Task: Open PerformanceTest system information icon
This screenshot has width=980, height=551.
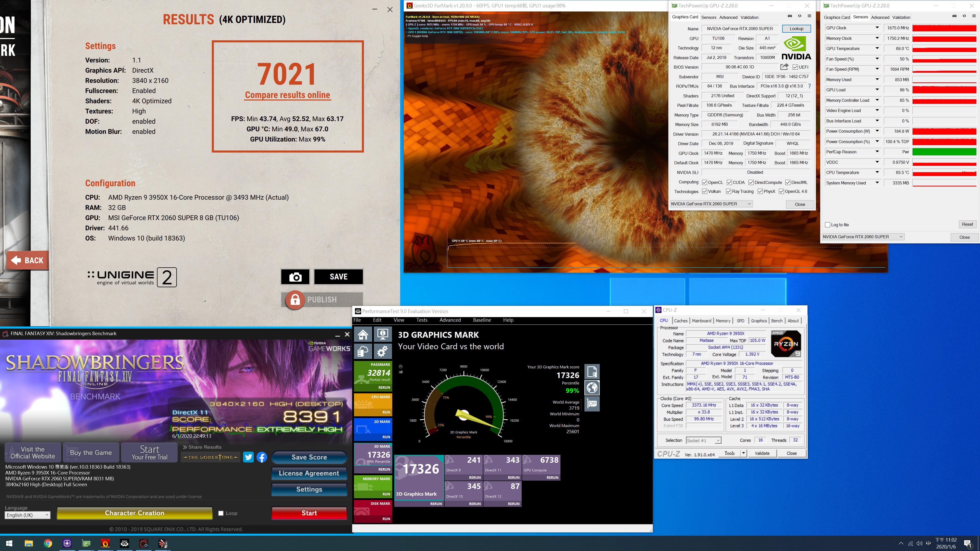Action: [x=382, y=334]
